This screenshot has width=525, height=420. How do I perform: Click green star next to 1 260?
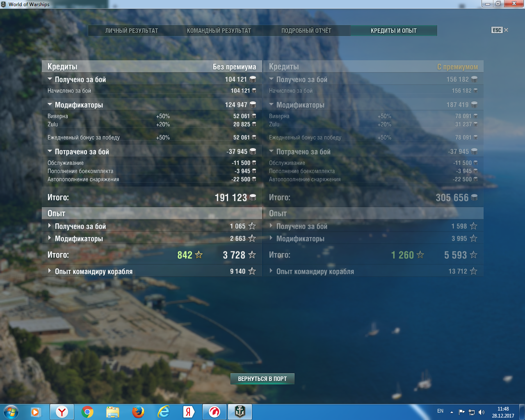(x=420, y=255)
